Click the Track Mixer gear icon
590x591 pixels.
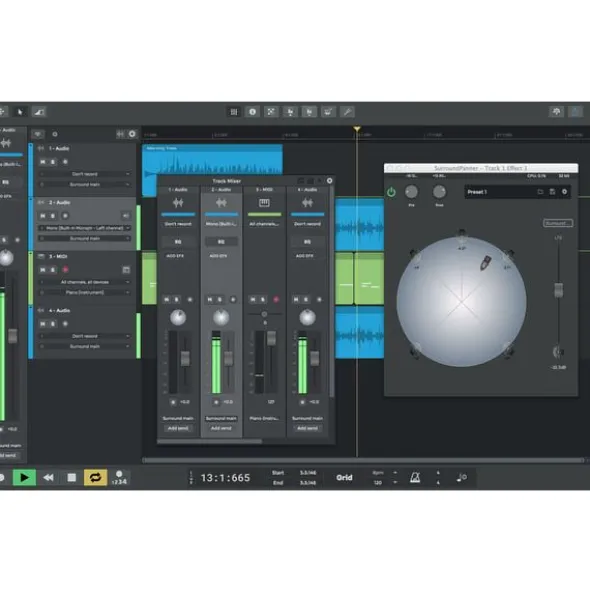pos(329,181)
